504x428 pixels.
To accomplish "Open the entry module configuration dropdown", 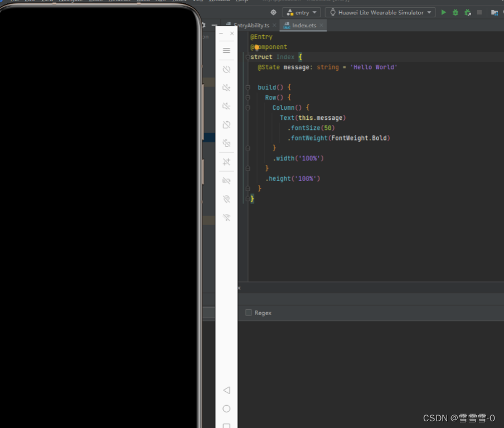I will (301, 12).
